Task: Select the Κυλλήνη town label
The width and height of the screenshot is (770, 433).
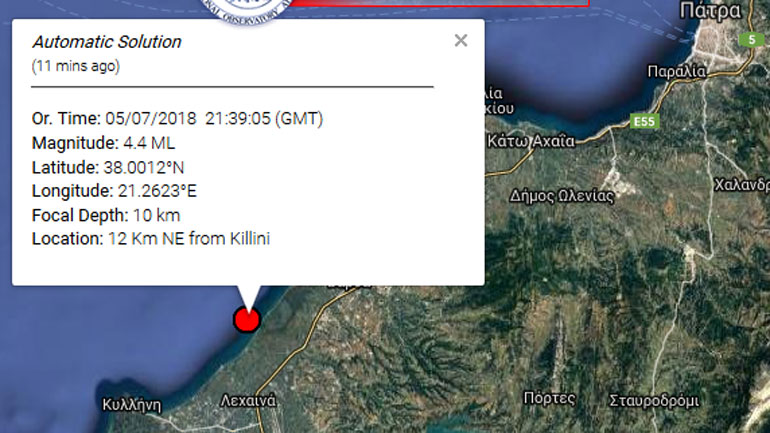Action: pos(131,405)
